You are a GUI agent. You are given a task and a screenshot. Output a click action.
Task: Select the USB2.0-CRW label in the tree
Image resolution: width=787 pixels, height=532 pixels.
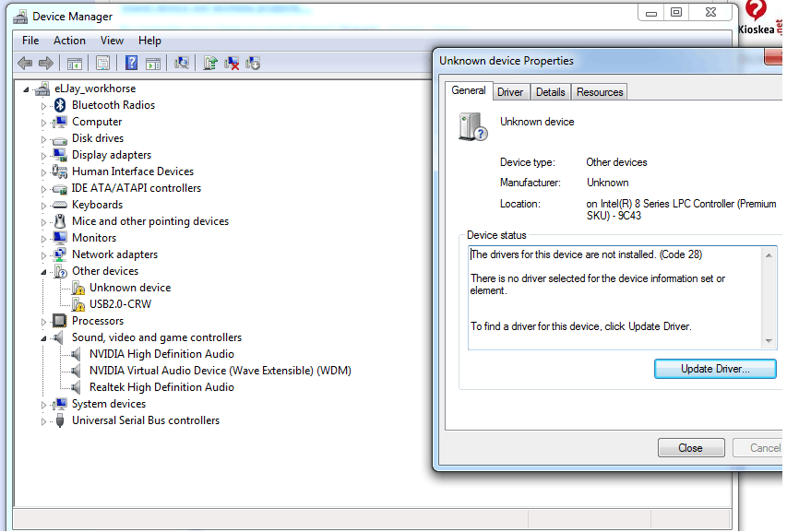pyautogui.click(x=121, y=304)
